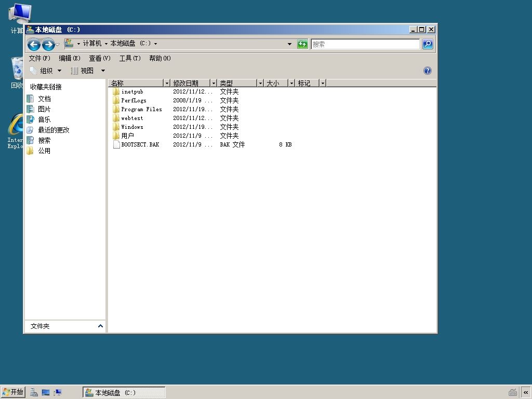Cycle the view using the 视图 button
This screenshot has width=532, height=399.
pyautogui.click(x=82, y=71)
